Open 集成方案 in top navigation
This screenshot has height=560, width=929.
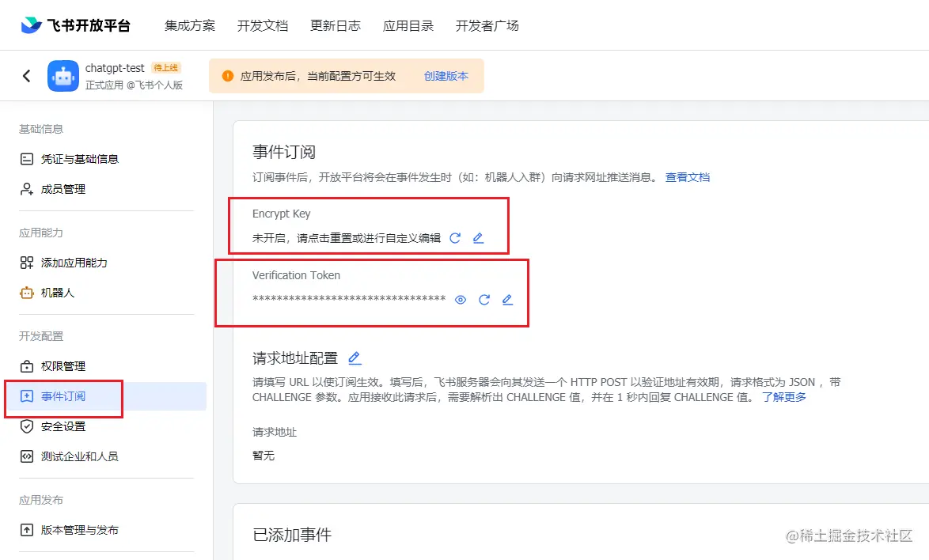click(190, 25)
